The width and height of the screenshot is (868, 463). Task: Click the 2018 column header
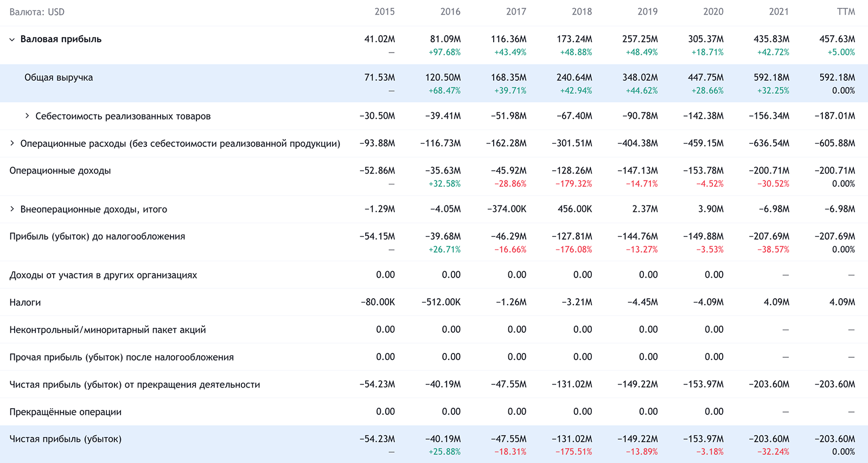[x=582, y=12]
